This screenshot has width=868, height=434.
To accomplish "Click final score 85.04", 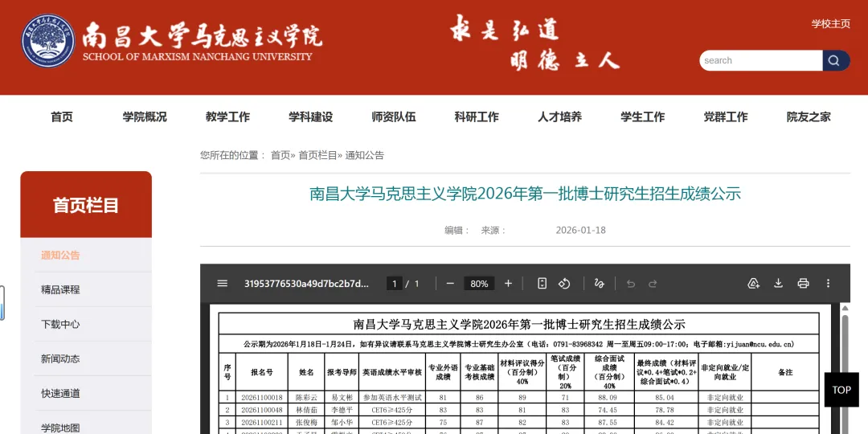I will point(665,397).
